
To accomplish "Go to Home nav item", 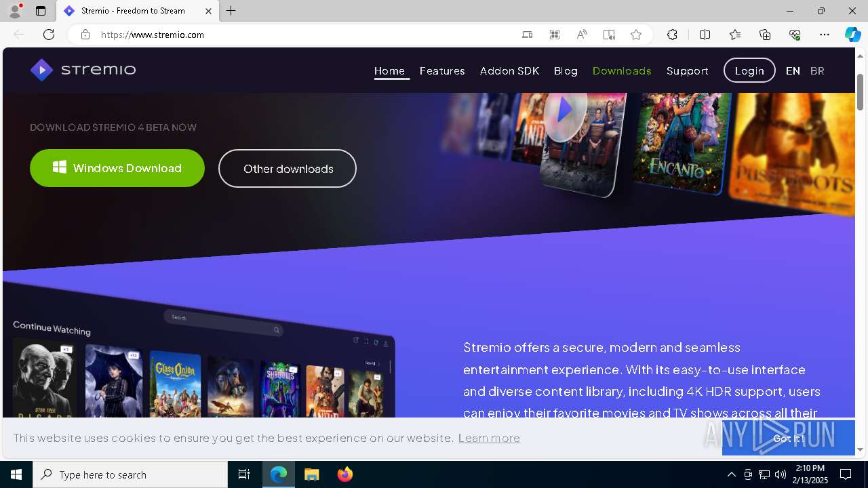I will click(389, 70).
